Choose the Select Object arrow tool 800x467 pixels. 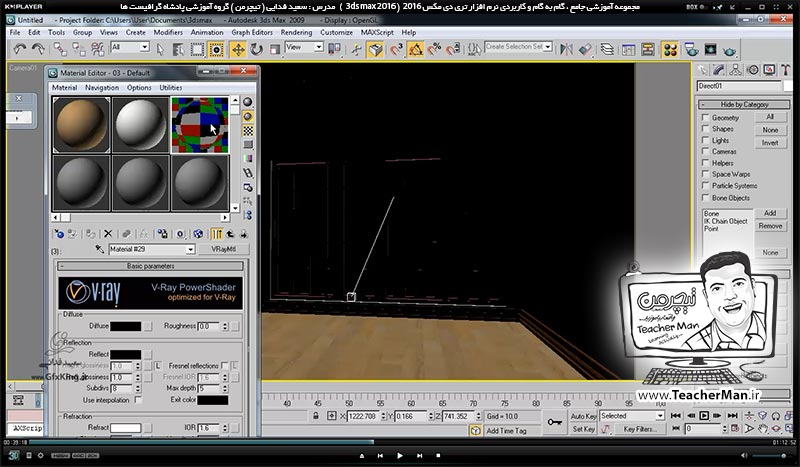point(161,50)
